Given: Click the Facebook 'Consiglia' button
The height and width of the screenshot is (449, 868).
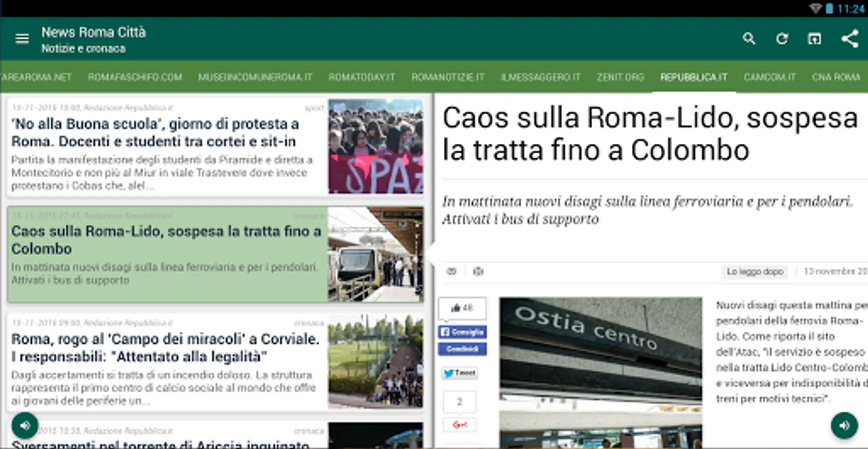Looking at the screenshot, I should coord(463,332).
